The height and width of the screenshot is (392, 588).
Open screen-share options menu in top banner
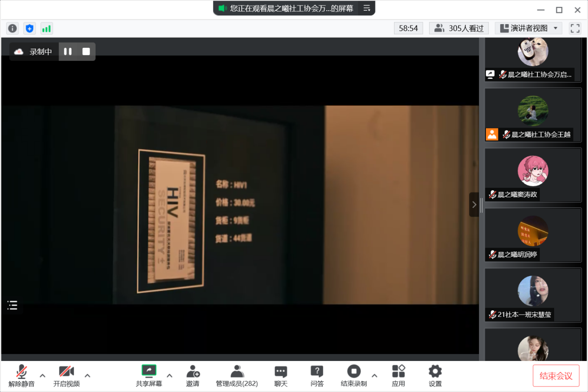click(x=367, y=8)
